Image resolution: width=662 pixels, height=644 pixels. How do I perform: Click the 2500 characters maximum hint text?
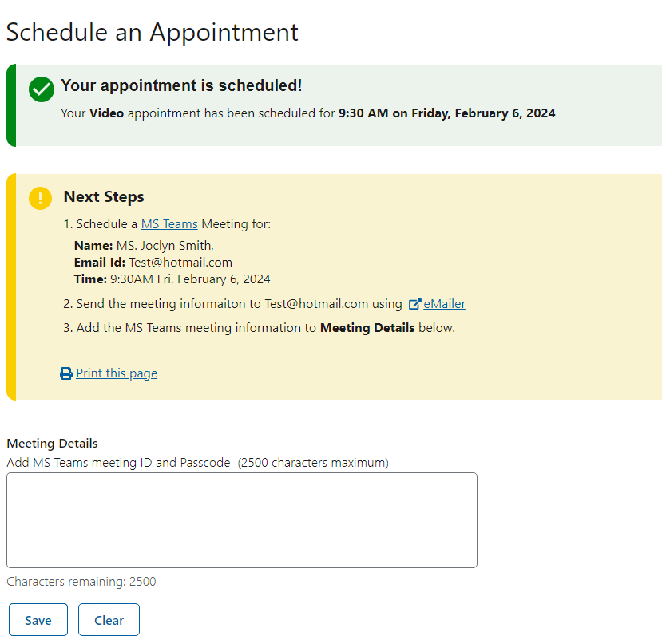pos(313,463)
